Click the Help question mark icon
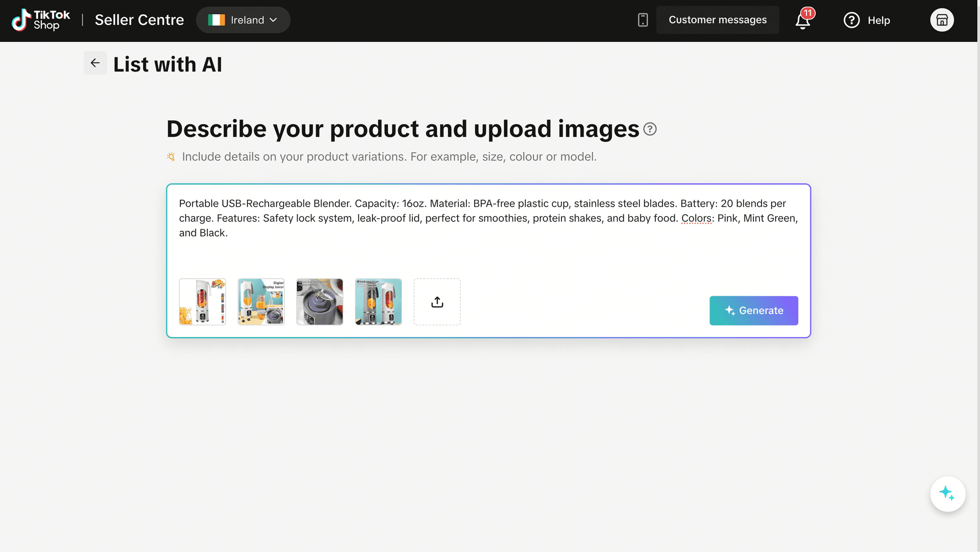 [851, 20]
